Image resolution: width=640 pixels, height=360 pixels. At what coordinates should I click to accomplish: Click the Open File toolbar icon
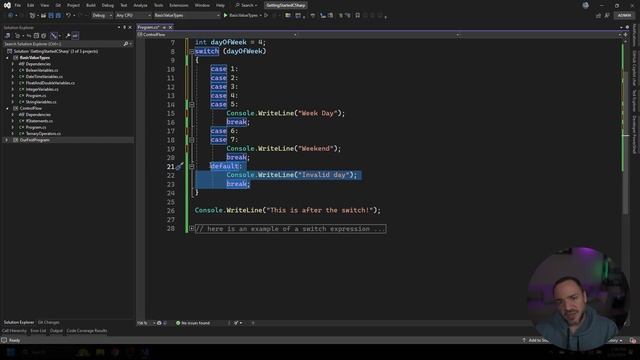(43, 15)
